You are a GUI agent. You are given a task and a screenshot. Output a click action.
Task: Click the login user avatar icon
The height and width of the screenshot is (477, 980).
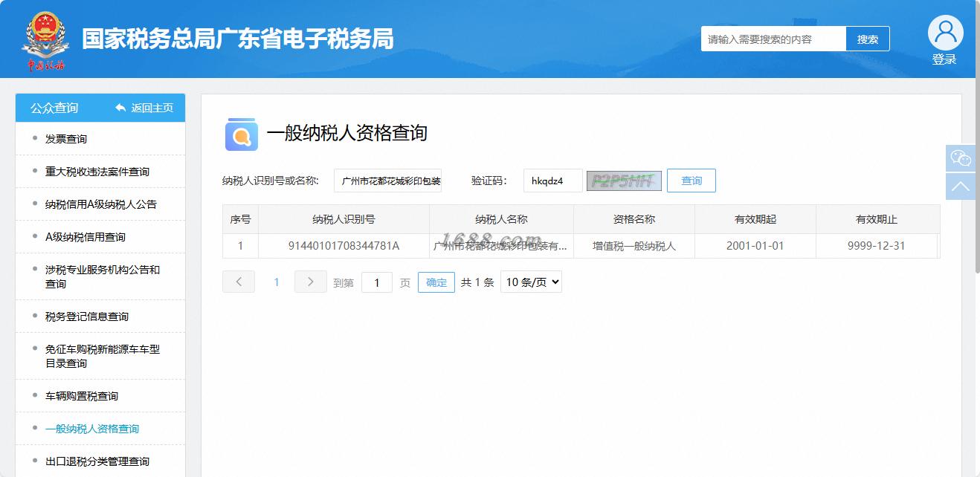pyautogui.click(x=945, y=33)
